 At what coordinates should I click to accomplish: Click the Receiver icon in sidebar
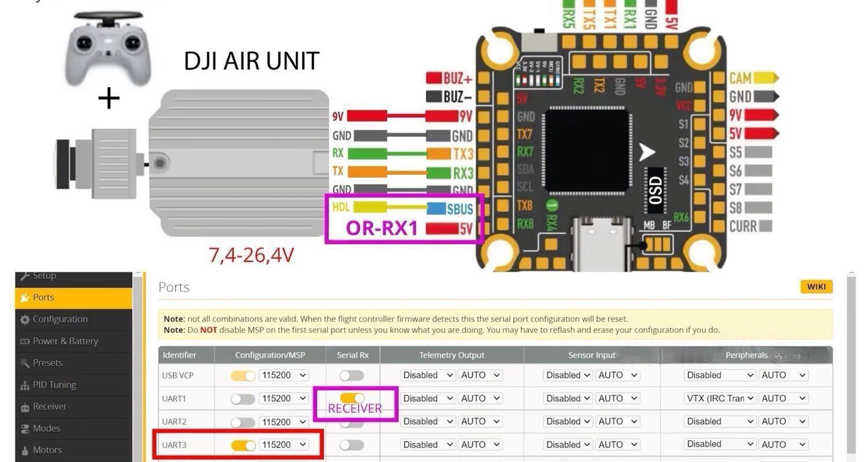click(x=24, y=407)
